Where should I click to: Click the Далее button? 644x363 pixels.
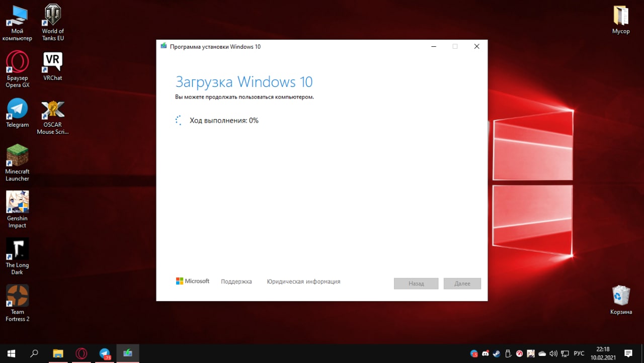point(462,284)
